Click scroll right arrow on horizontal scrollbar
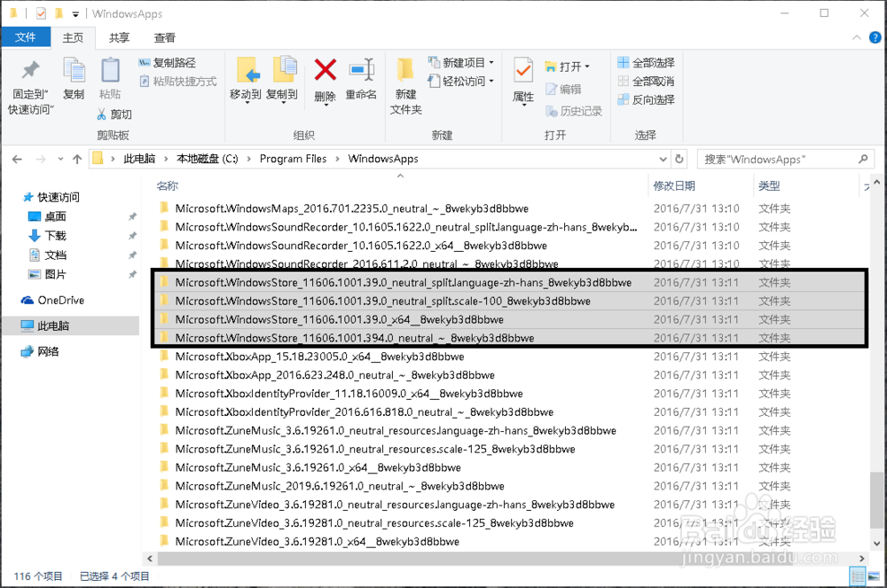The width and height of the screenshot is (887, 588). [x=861, y=559]
